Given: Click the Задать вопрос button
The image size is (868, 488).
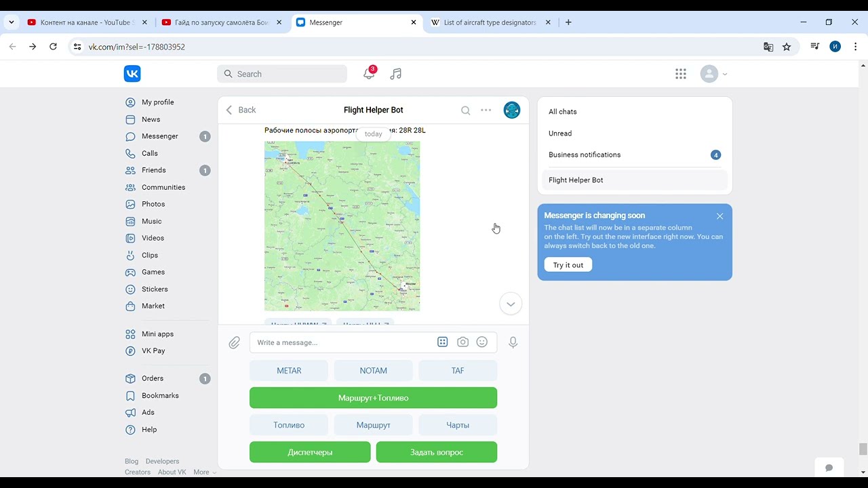Looking at the screenshot, I should pos(437,452).
